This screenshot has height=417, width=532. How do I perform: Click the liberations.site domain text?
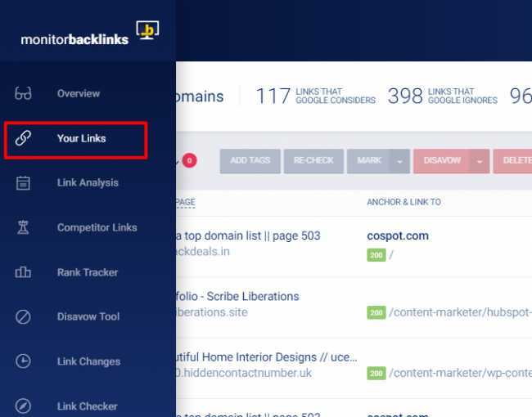(212, 312)
